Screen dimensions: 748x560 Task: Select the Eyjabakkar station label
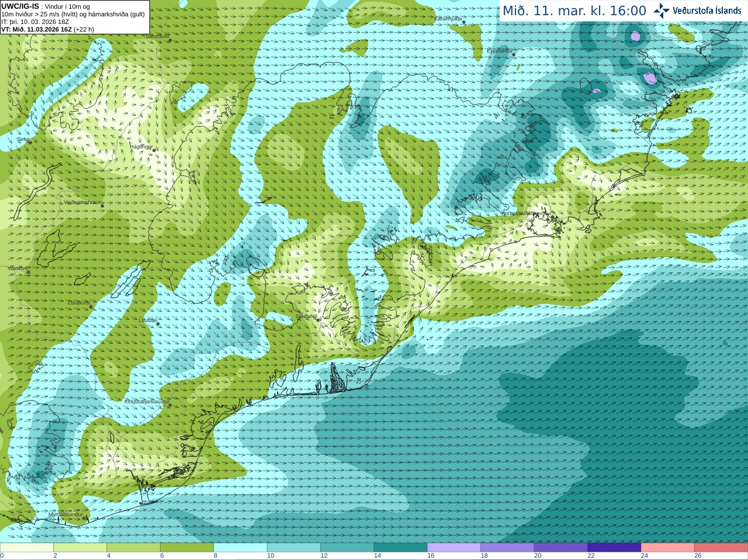coord(500,51)
